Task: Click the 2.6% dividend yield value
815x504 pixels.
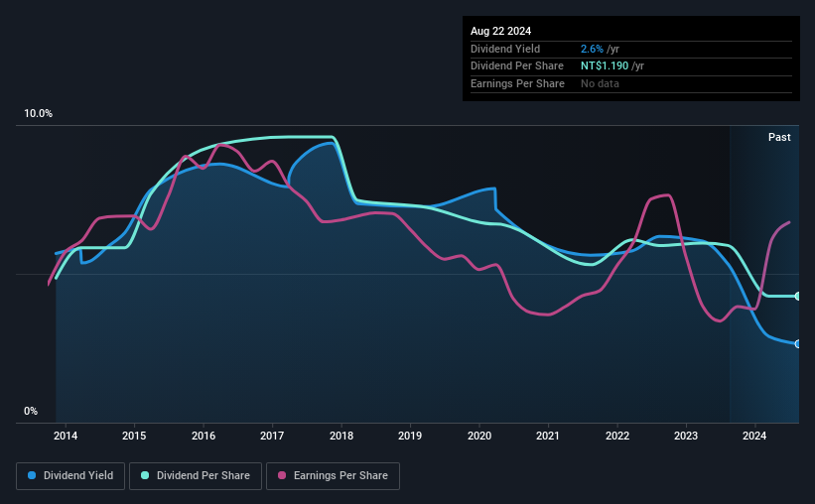Action: [x=592, y=49]
